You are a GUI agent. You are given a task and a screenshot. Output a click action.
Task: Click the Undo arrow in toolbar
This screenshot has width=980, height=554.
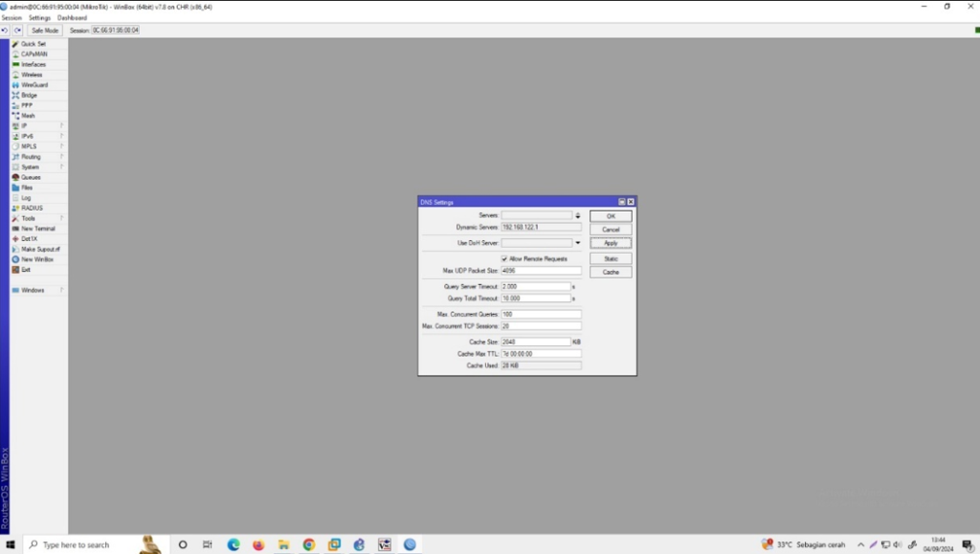pyautogui.click(x=5, y=30)
